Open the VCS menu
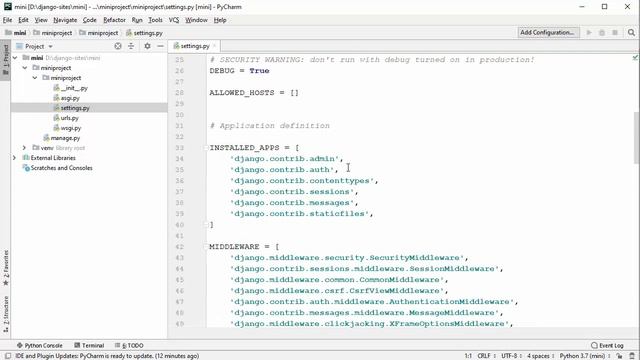This screenshot has height=360, width=640. tap(174, 20)
